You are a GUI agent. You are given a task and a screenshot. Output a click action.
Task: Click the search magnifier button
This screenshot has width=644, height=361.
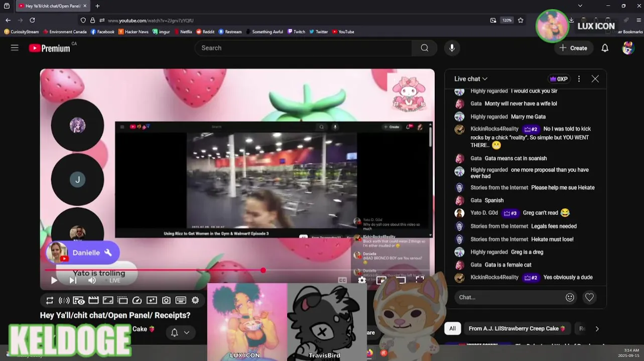425,48
